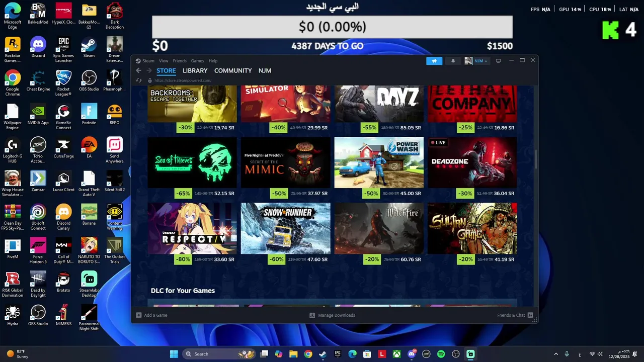
Task: Click the padlock icon beside store URL
Action: [x=150, y=80]
